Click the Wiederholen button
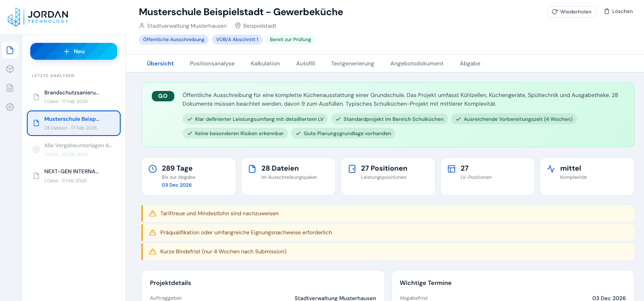 pyautogui.click(x=571, y=12)
